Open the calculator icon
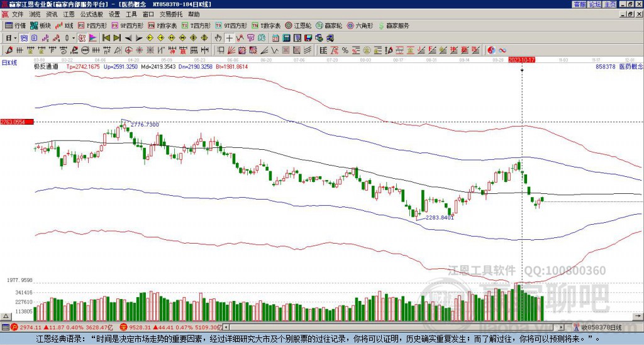 tap(286, 38)
